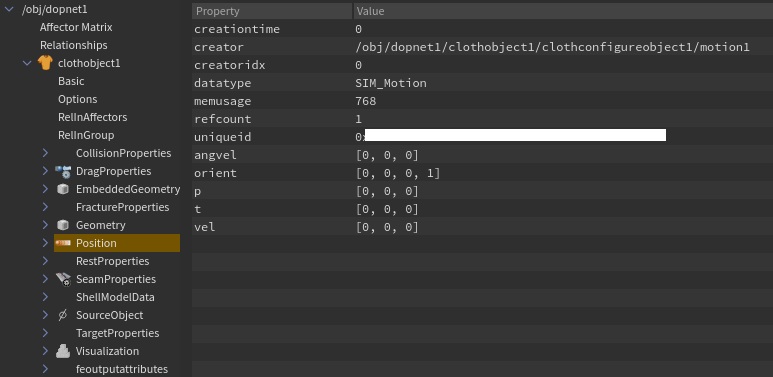773x377 pixels.
Task: Click the memusage value 768
Action: point(365,101)
